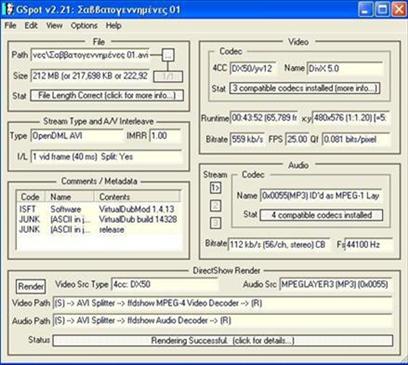This screenshot has height=365, width=408.
Task: Click the codec Name field DivX 5.0
Action: pos(345,68)
